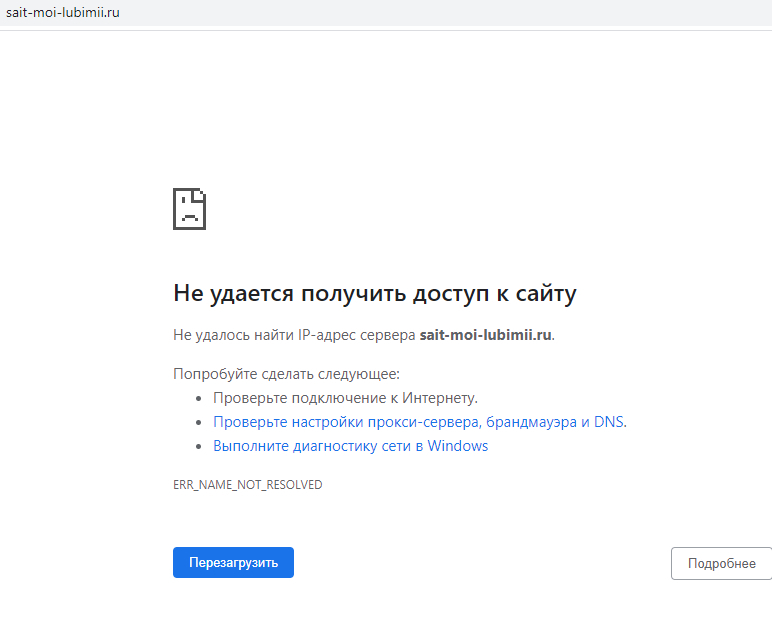This screenshot has height=643, width=772.
Task: Click the sait-moi-lubimii.ru address at the top
Action: click(62, 13)
